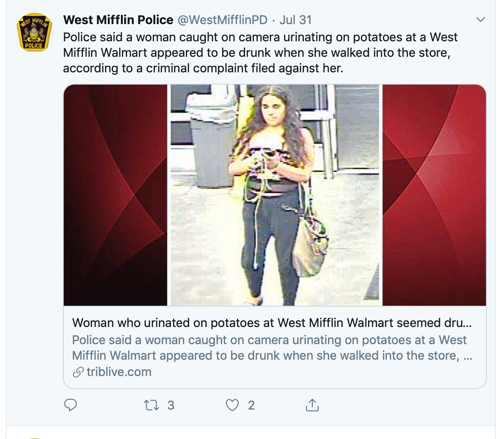504x439 pixels.
Task: Click the triblive.com domain text
Action: click(x=119, y=372)
